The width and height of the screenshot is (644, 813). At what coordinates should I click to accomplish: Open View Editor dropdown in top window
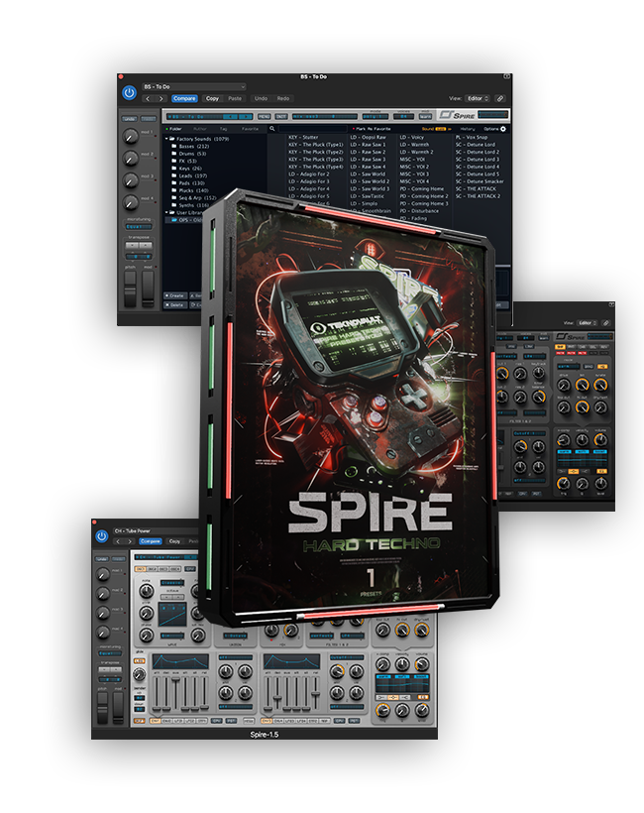pyautogui.click(x=478, y=98)
